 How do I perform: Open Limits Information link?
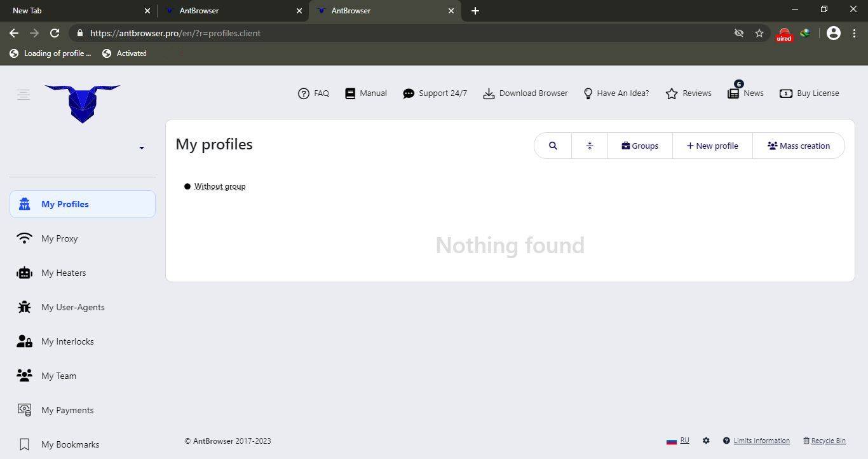[761, 441]
